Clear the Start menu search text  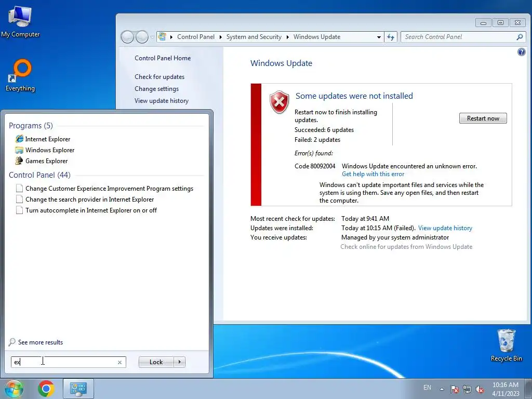(x=120, y=362)
